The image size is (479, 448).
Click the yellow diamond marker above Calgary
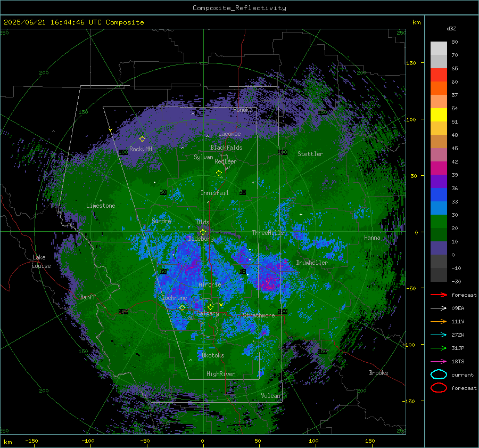click(210, 307)
